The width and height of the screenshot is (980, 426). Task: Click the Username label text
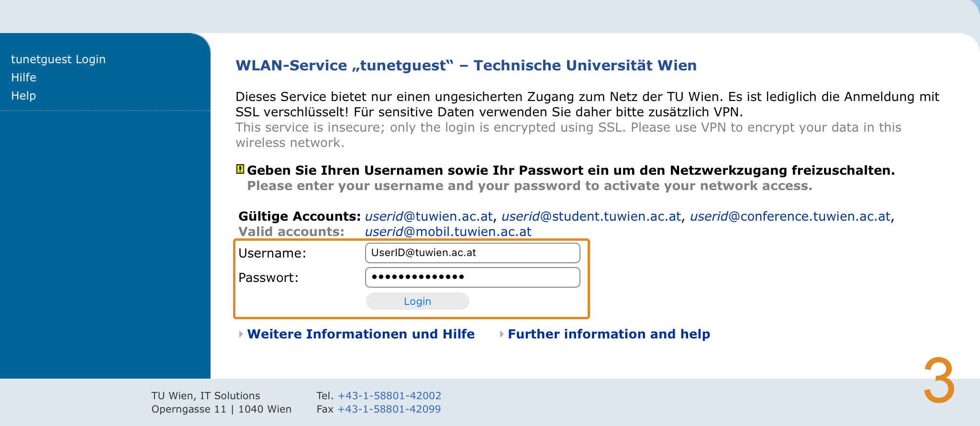tap(272, 253)
